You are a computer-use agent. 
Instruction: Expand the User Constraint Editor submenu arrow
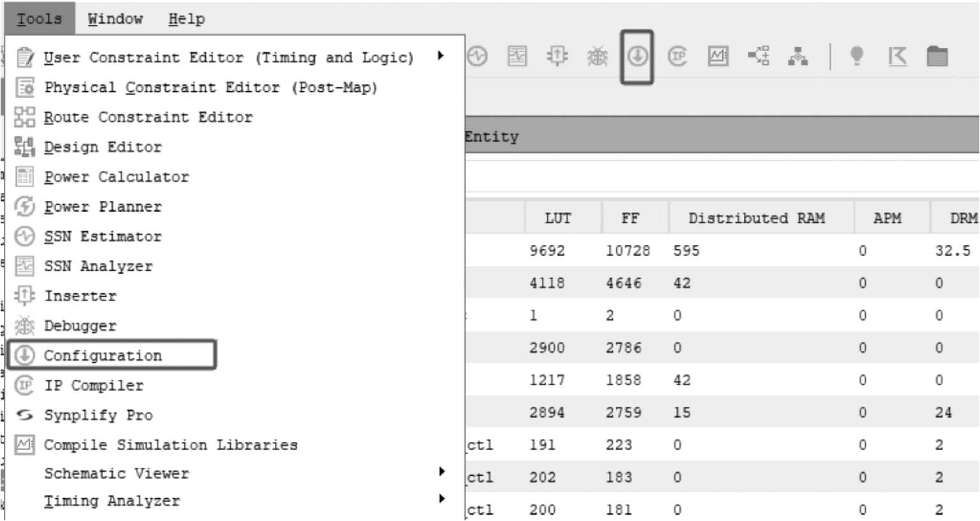coord(441,56)
